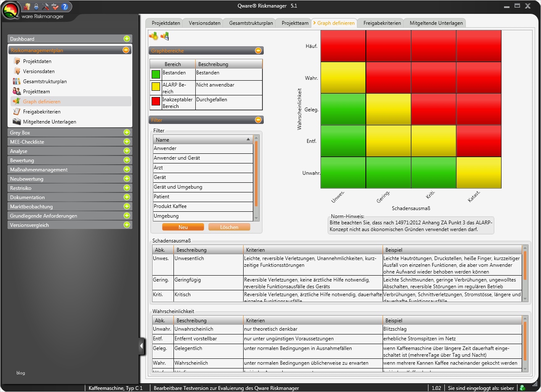Expand the MEE-Checkliste section
The width and height of the screenshot is (541, 392).
pyautogui.click(x=126, y=142)
